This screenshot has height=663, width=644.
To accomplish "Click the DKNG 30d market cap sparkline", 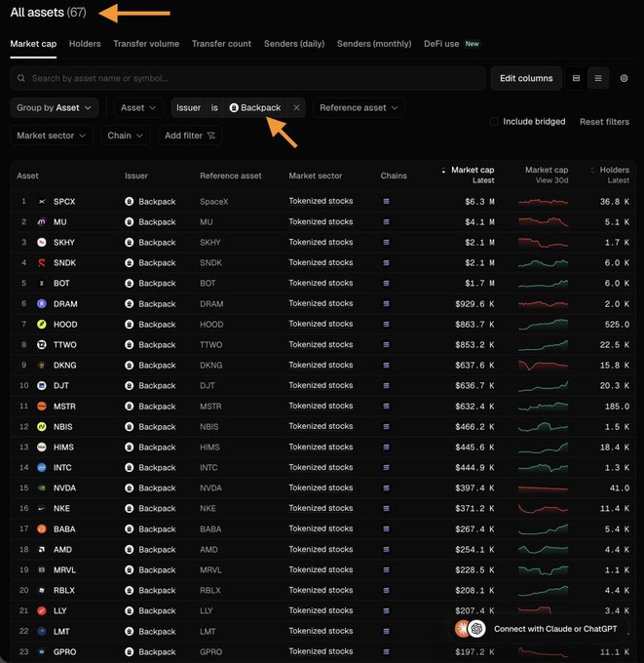I will (x=543, y=365).
